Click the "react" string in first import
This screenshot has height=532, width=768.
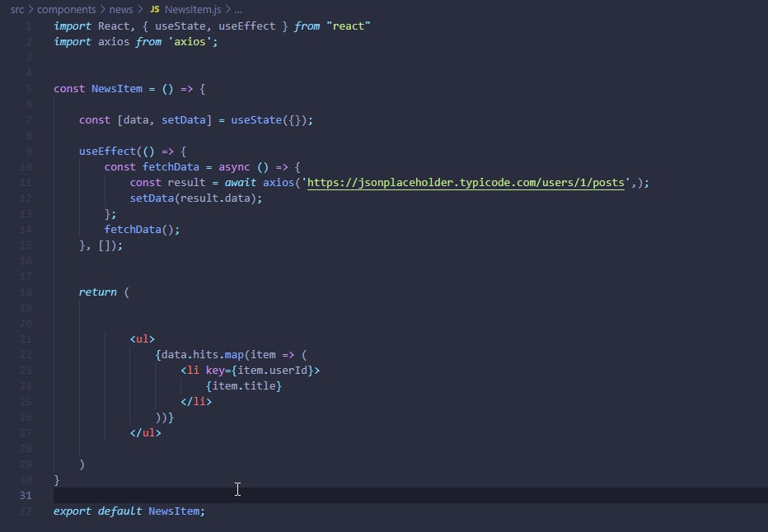pos(349,26)
